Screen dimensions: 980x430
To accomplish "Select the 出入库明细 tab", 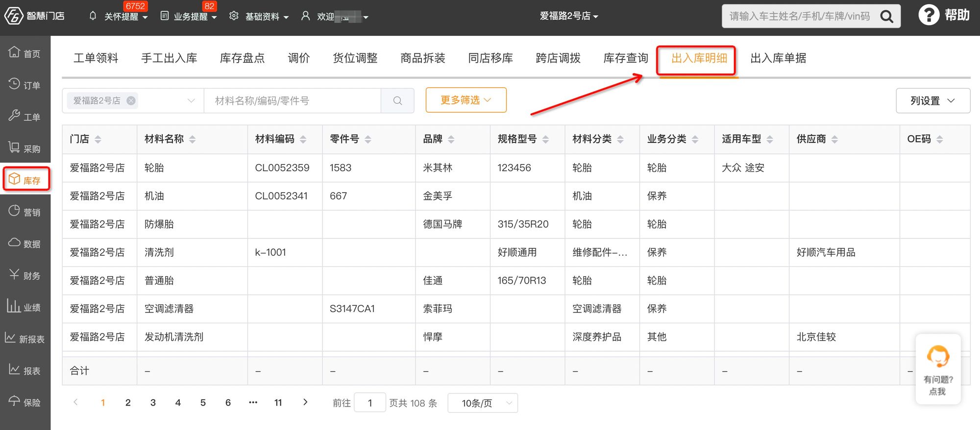I will coord(699,58).
